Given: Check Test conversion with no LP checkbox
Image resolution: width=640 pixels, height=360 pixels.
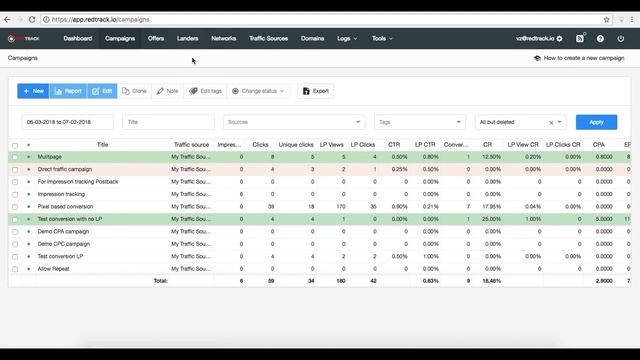Looking at the screenshot, I should click(x=15, y=219).
